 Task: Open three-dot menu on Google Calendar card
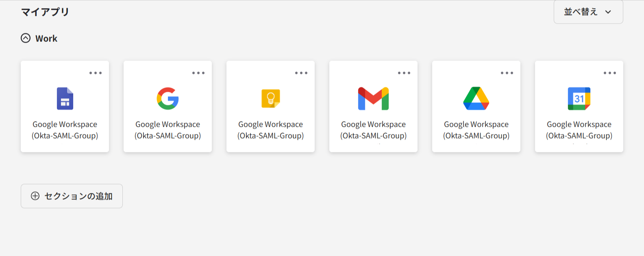610,73
